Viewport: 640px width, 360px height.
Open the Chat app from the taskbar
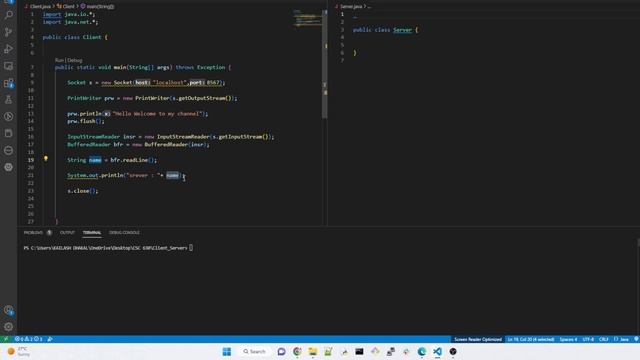click(281, 351)
